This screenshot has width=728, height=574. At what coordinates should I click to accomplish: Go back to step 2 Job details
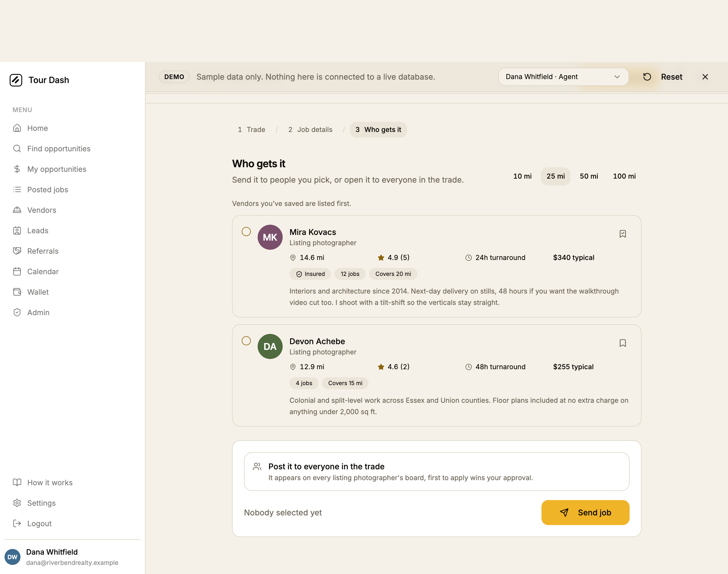click(x=310, y=129)
